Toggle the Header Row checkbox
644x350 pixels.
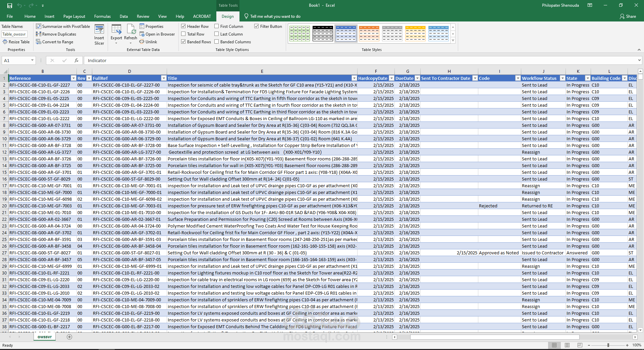point(183,26)
